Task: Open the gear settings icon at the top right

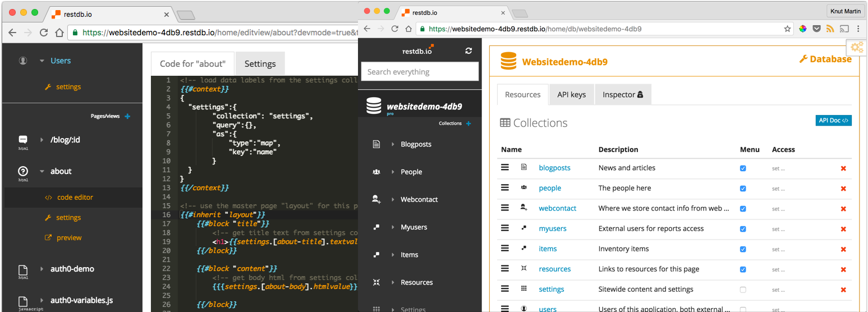Action: tap(857, 47)
